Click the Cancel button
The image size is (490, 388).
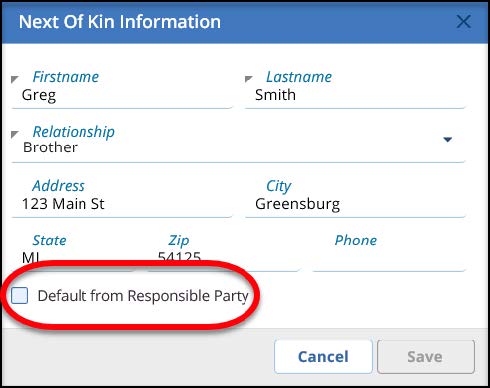323,357
